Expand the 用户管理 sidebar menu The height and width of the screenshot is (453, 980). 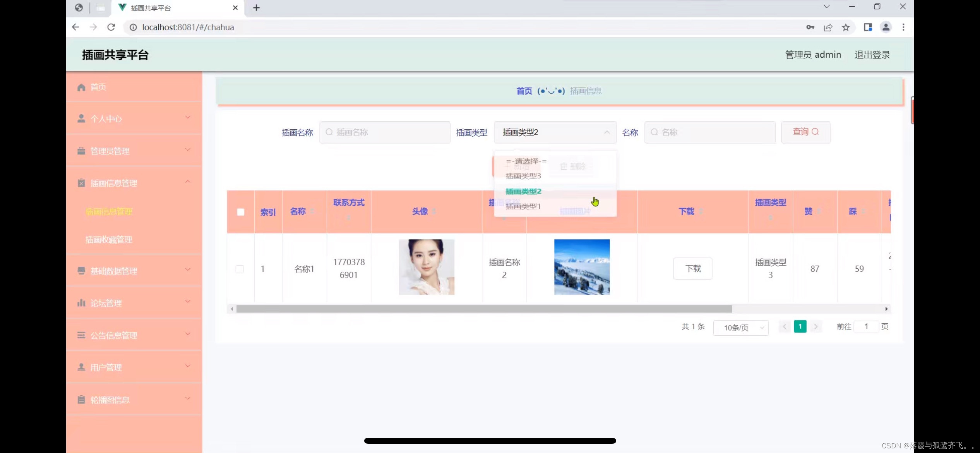[134, 367]
